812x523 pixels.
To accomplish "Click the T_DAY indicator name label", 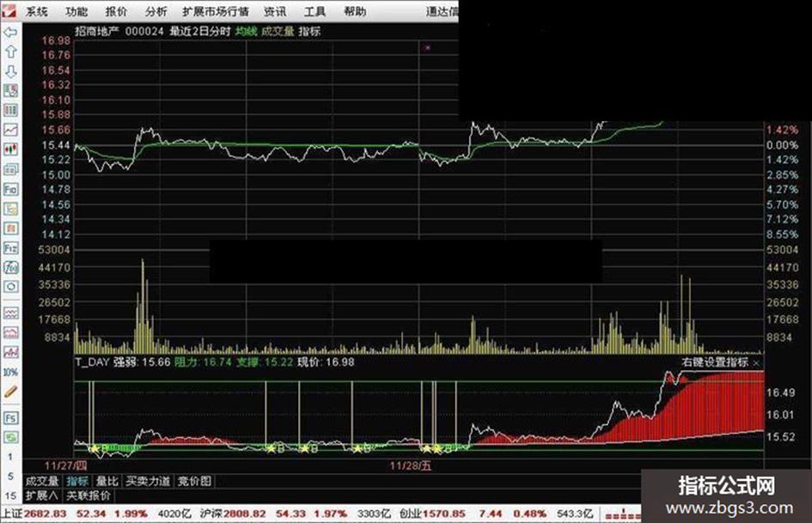I will coord(92,362).
